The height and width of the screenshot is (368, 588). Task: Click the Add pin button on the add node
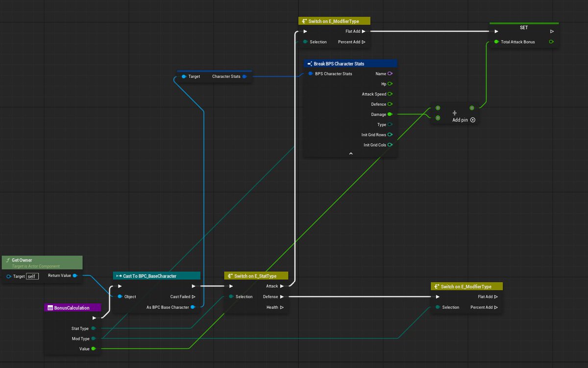click(464, 120)
